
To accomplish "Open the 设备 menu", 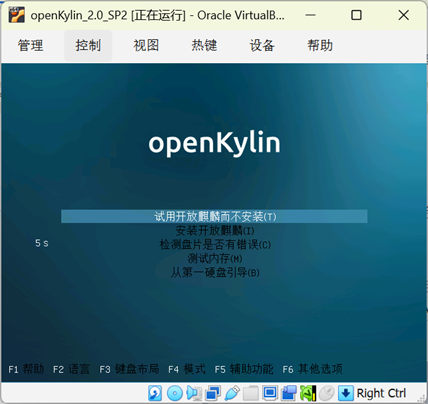I will 262,45.
